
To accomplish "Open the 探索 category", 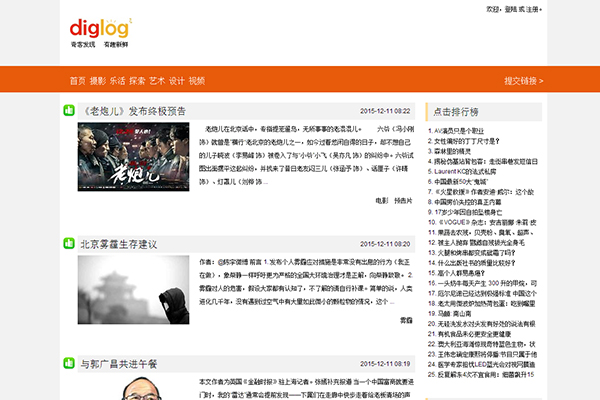I will (137, 80).
